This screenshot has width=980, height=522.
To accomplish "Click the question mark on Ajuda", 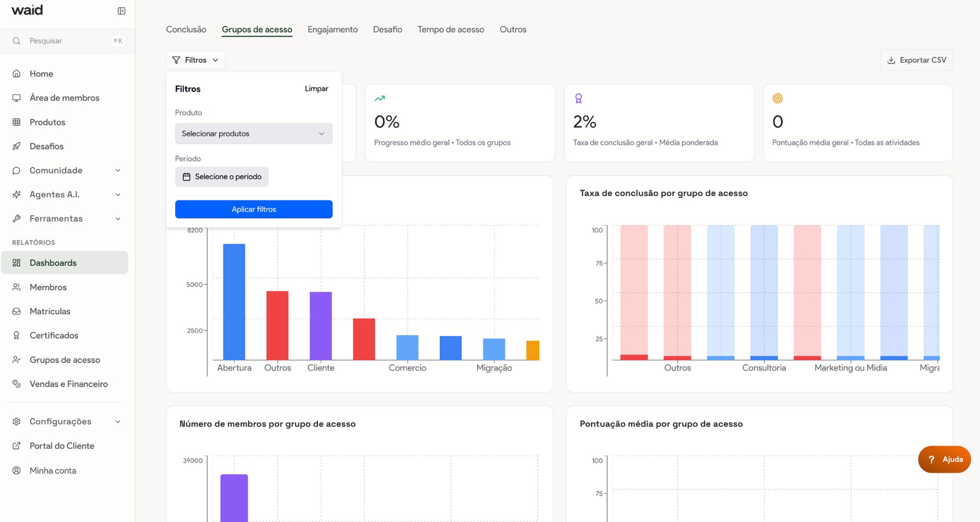I will point(931,459).
